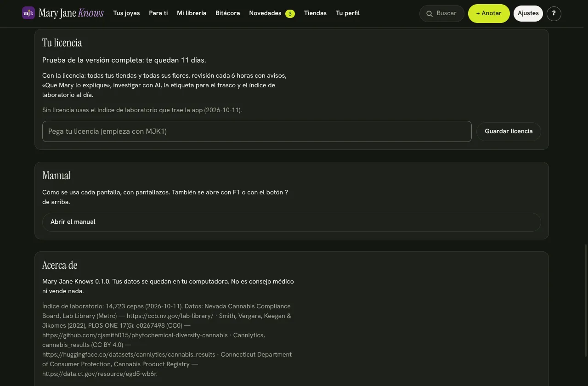
Task: Click the huggingface.co/datasets URL text
Action: point(129,355)
